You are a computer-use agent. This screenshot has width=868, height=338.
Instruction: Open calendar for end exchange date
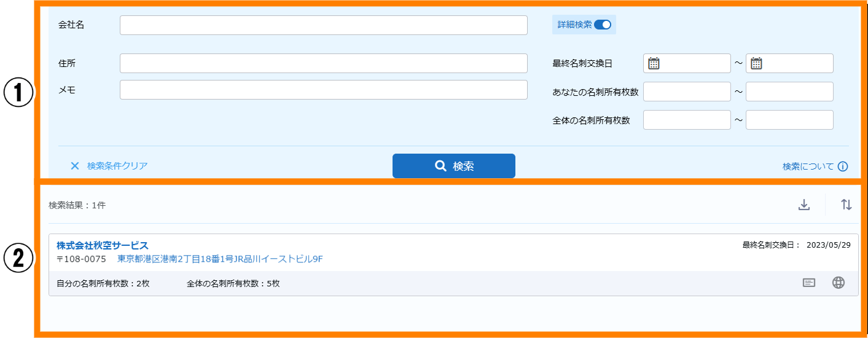tap(757, 63)
